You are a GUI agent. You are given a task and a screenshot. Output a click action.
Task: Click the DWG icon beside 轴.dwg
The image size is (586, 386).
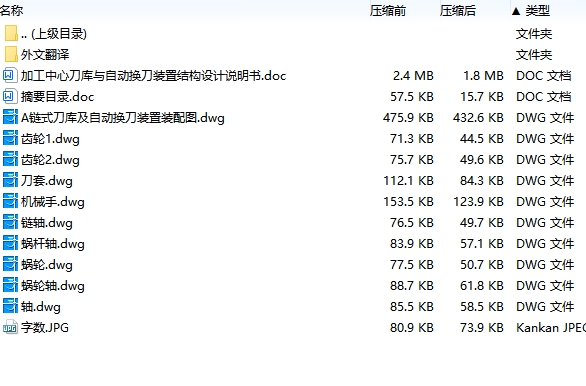tap(10, 306)
